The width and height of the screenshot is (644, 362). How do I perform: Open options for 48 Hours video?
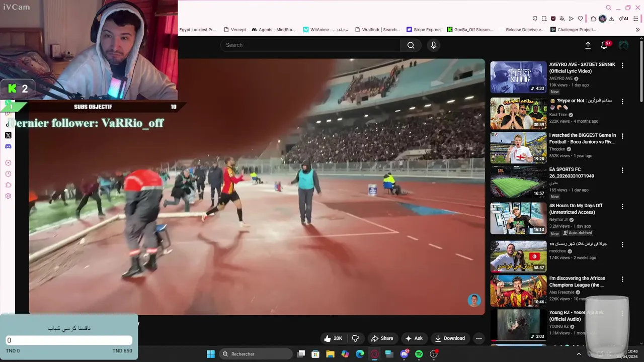pos(622,207)
